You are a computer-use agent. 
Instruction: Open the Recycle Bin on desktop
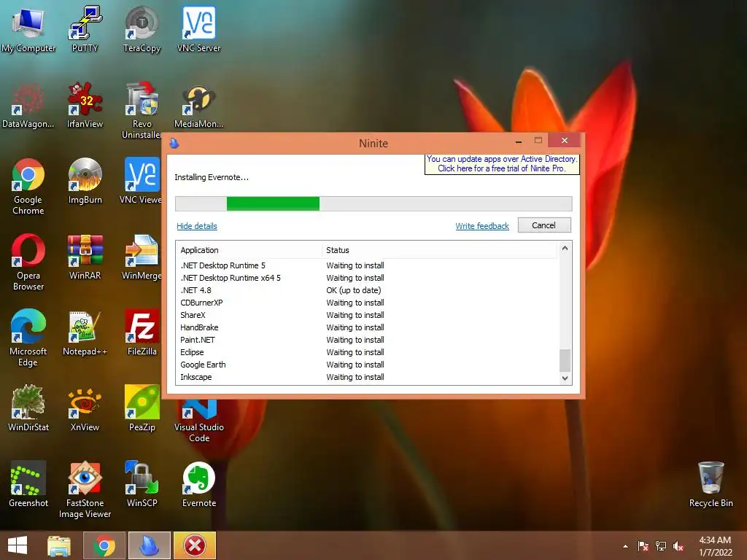pyautogui.click(x=711, y=484)
